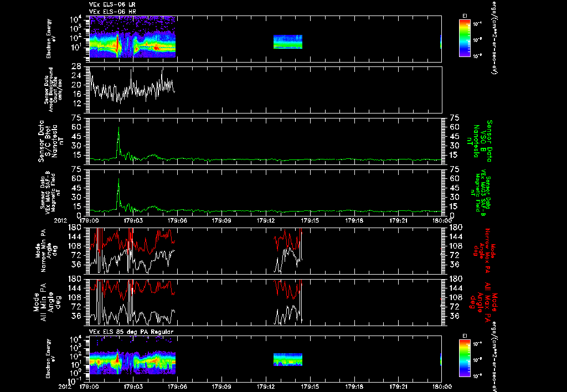The height and width of the screenshot is (392, 567).
Task: Click the "Narrow Min PA Angle" axis label
Action: [46, 250]
